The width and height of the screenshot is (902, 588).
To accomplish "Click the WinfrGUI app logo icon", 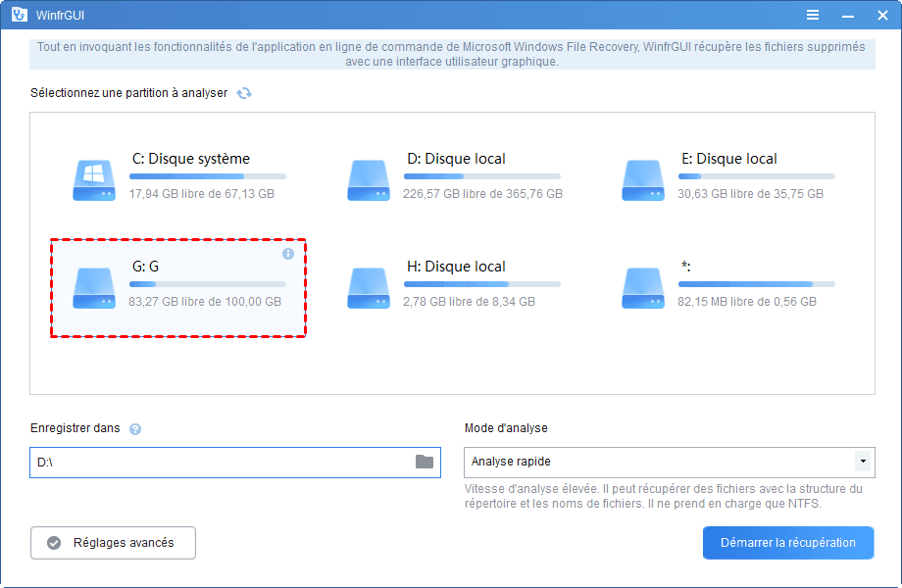I will (x=19, y=15).
